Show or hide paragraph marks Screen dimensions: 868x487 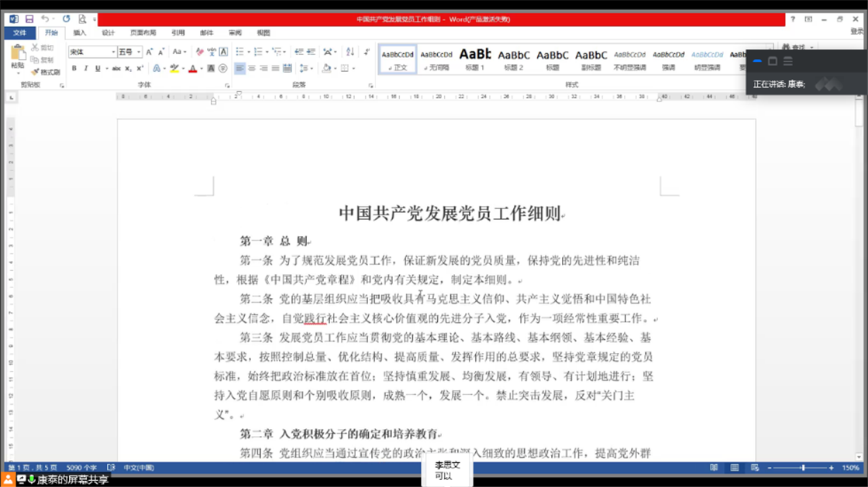click(x=367, y=52)
